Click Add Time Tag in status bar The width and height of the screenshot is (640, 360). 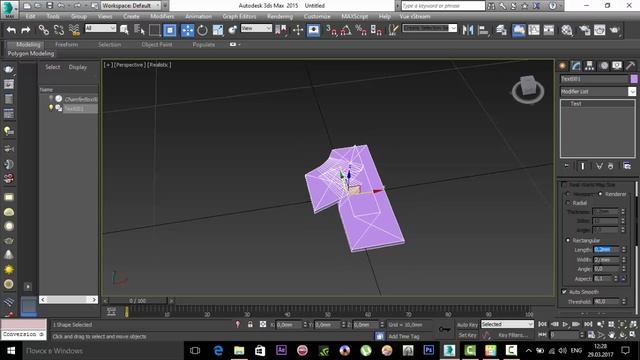pyautogui.click(x=404, y=336)
